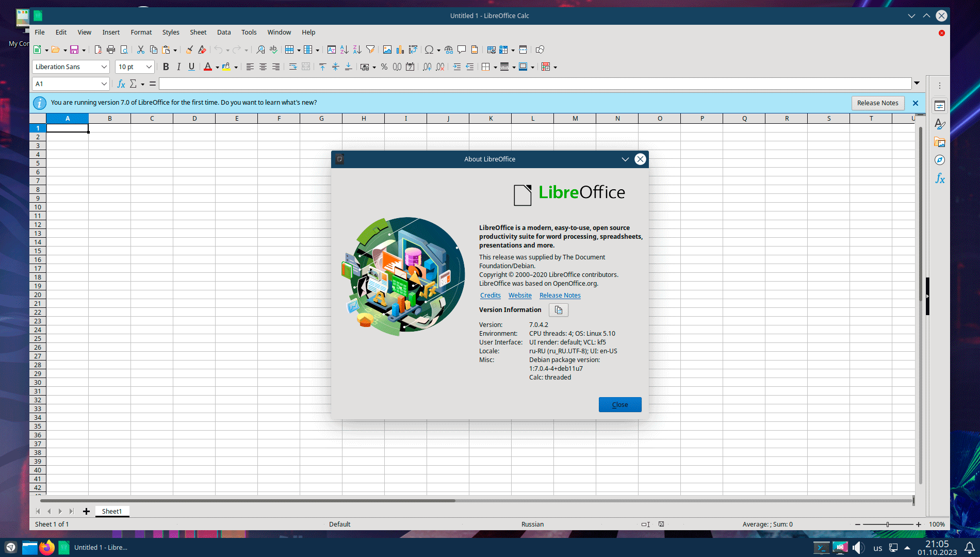980x557 pixels.
Task: Select column D header
Action: pyautogui.click(x=194, y=118)
